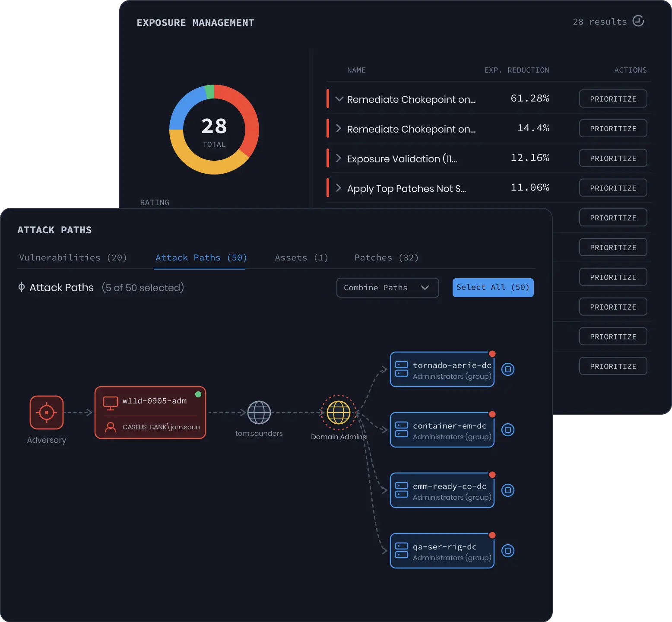Prioritize the Apply Top Patches item
Screen dimensions: 672x622
coord(613,188)
